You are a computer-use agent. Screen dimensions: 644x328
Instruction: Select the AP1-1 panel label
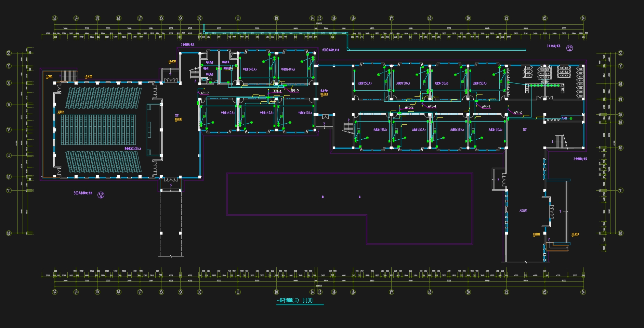[x=277, y=91]
